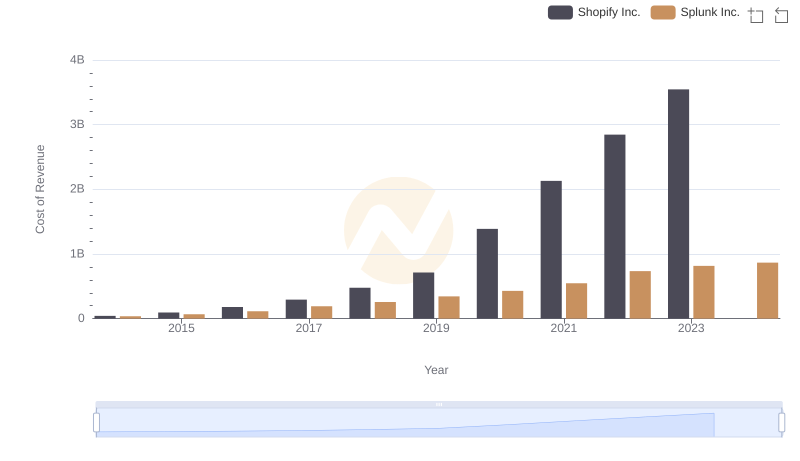Select the 2017 Shopify bar
The image size is (800, 461).
pos(296,309)
